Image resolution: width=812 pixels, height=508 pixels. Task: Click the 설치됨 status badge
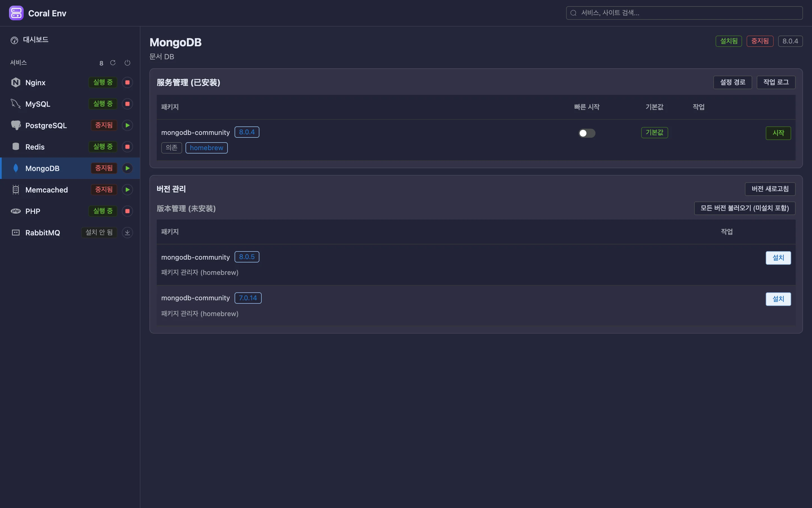tap(729, 41)
